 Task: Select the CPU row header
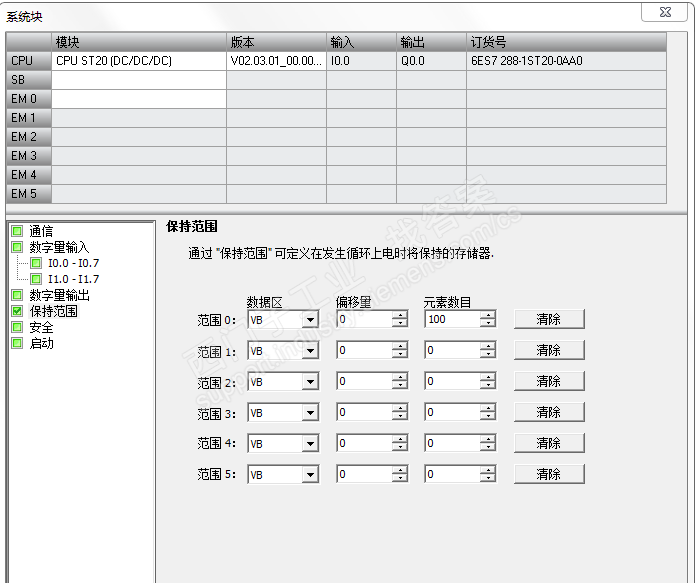click(x=29, y=61)
